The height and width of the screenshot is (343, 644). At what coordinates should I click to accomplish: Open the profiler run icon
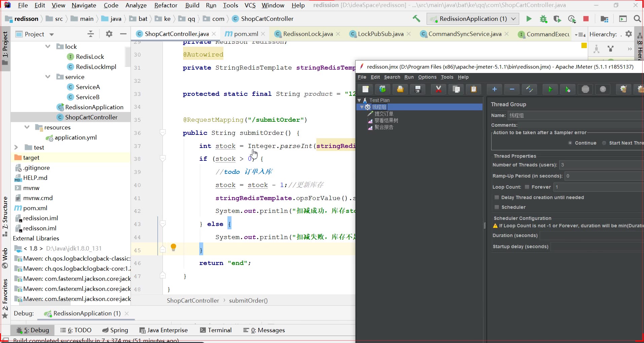[x=572, y=19]
